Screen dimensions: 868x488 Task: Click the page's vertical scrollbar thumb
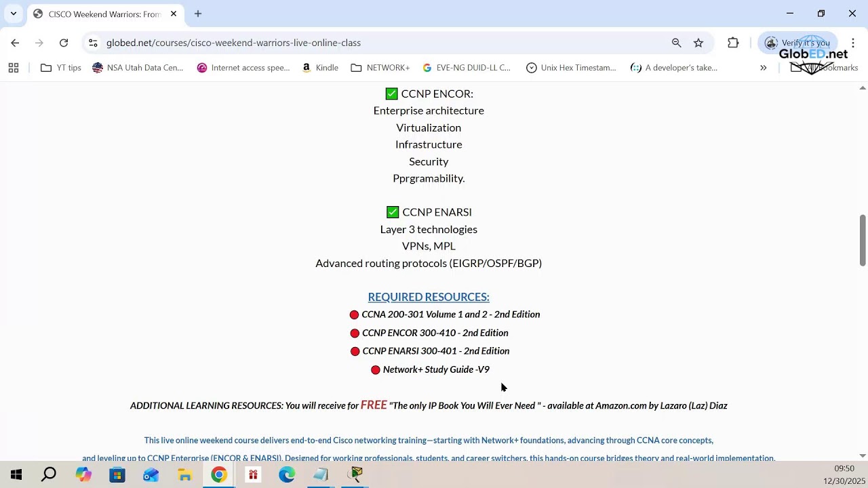(x=863, y=241)
